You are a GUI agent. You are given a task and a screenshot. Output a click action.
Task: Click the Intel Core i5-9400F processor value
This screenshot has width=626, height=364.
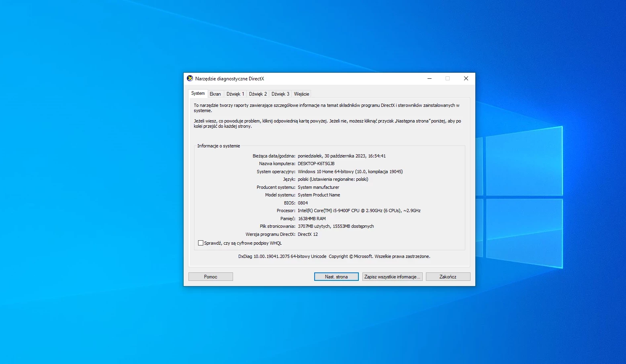(x=359, y=211)
